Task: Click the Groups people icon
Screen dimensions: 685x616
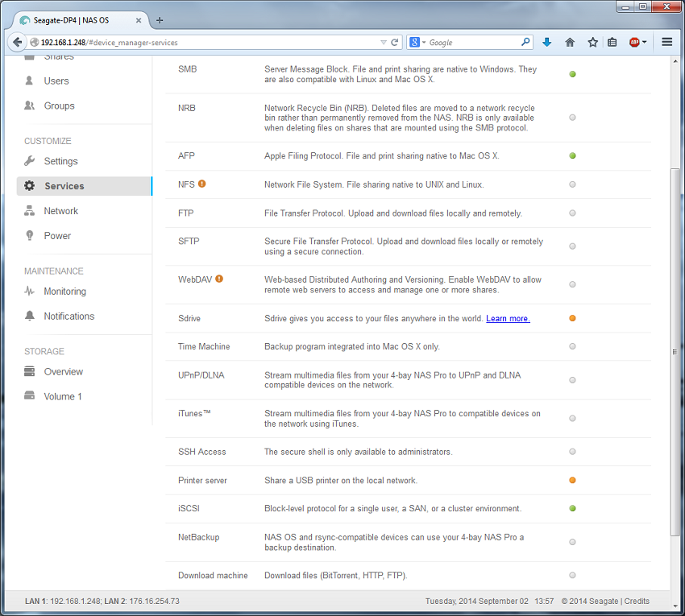Action: coord(29,105)
